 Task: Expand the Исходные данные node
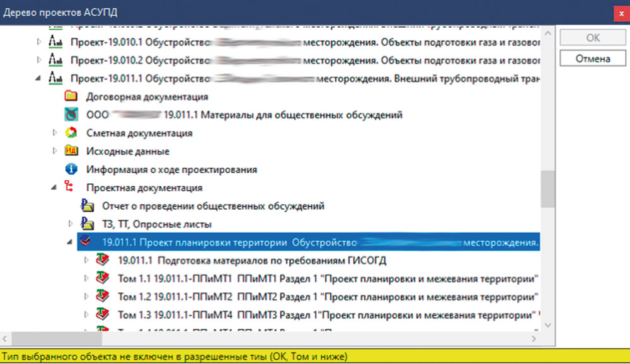click(x=54, y=151)
